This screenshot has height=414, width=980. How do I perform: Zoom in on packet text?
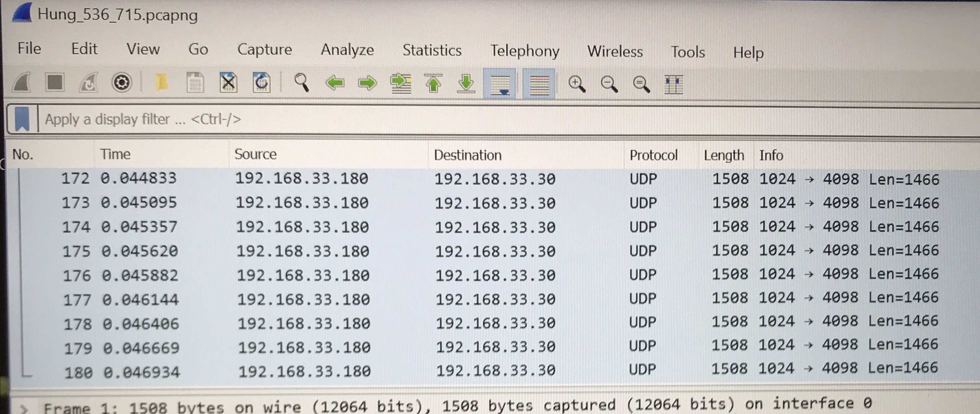point(577,84)
